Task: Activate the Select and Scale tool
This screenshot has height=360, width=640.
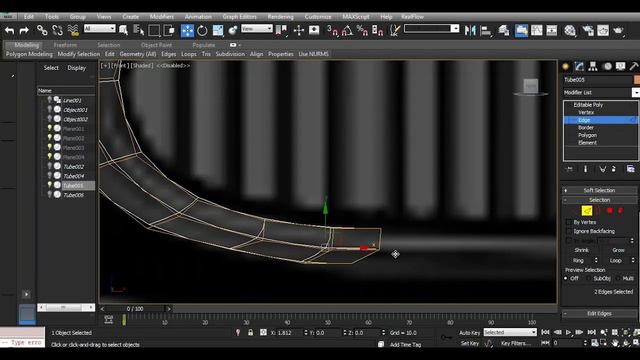Action: click(218, 30)
